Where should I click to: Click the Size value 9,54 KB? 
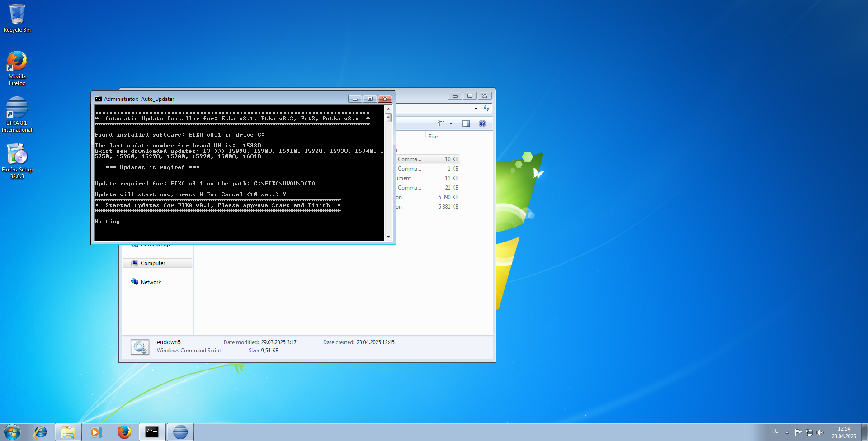pos(269,351)
